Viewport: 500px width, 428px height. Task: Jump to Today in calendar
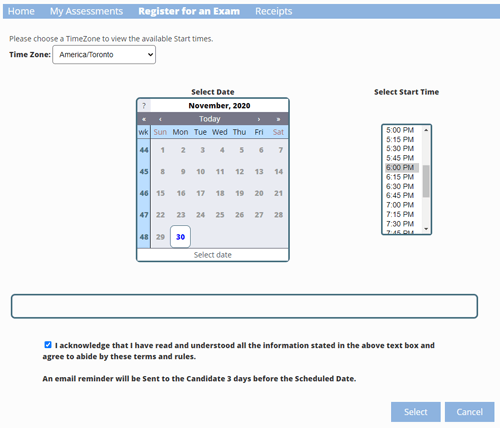tap(210, 119)
